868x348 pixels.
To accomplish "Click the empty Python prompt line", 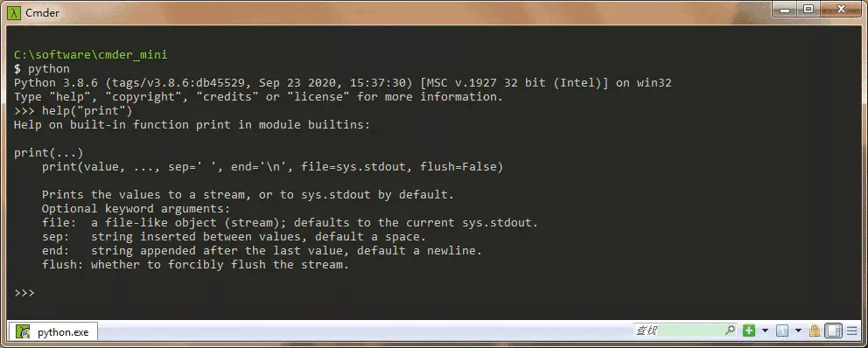I will [x=24, y=293].
